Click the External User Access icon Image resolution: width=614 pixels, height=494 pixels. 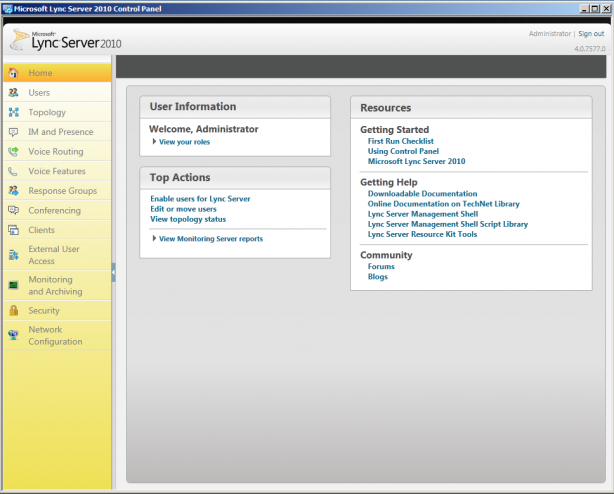click(14, 255)
